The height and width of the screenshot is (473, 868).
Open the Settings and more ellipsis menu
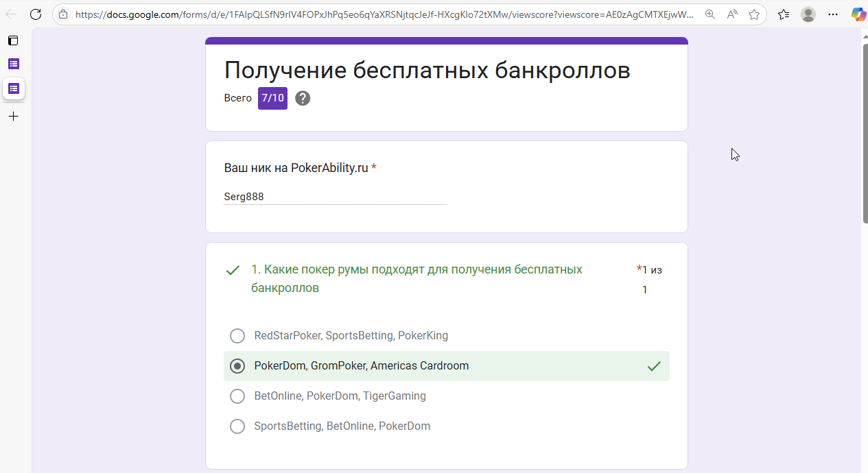(x=833, y=14)
